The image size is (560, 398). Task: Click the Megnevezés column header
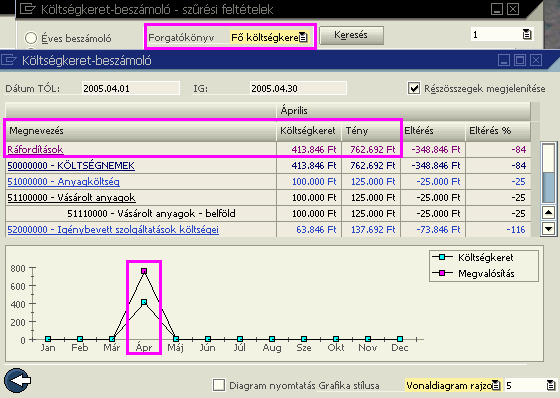click(x=141, y=131)
